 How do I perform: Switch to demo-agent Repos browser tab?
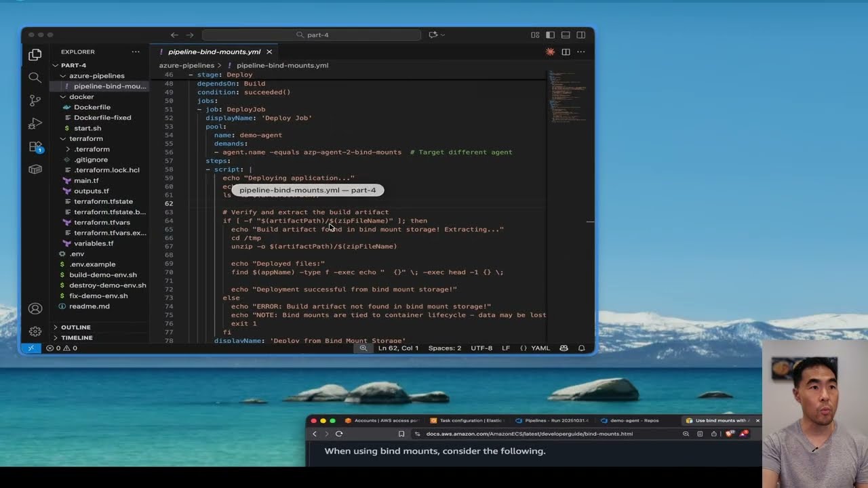click(x=634, y=420)
